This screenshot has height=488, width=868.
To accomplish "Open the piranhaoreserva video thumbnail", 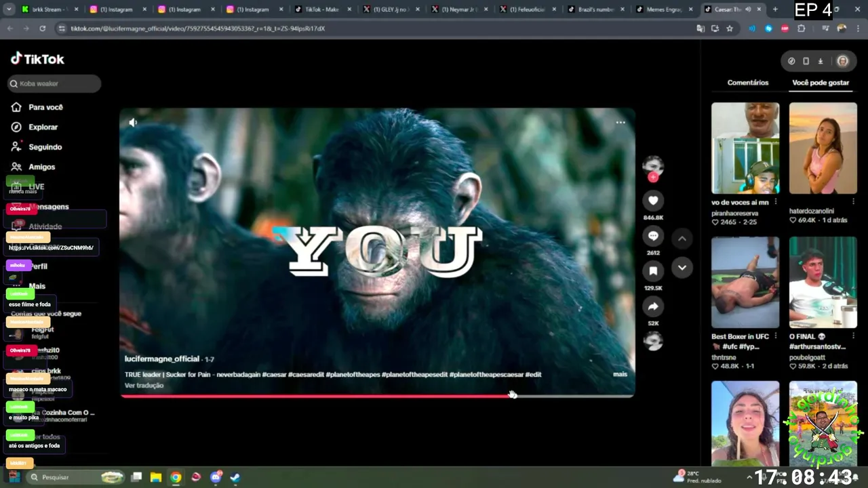I will tap(745, 148).
